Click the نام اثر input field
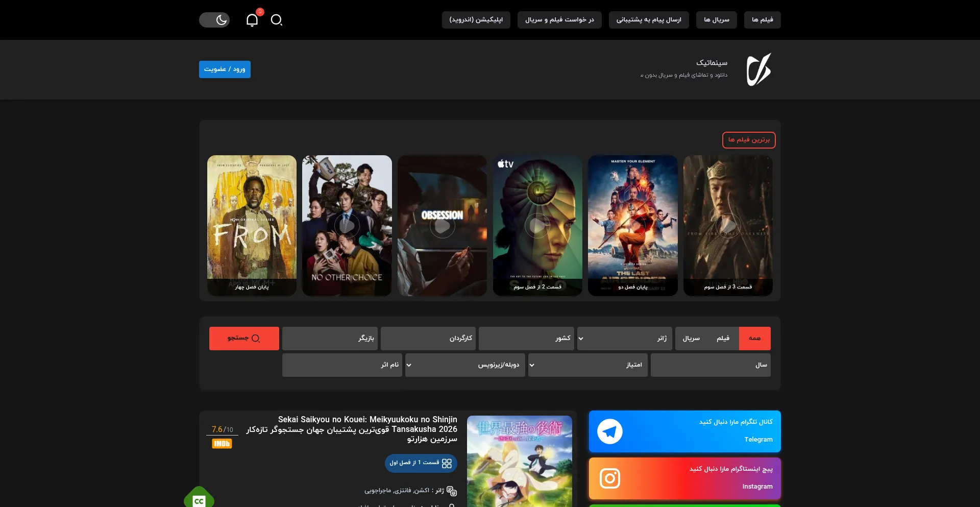The width and height of the screenshot is (980, 507). click(342, 365)
